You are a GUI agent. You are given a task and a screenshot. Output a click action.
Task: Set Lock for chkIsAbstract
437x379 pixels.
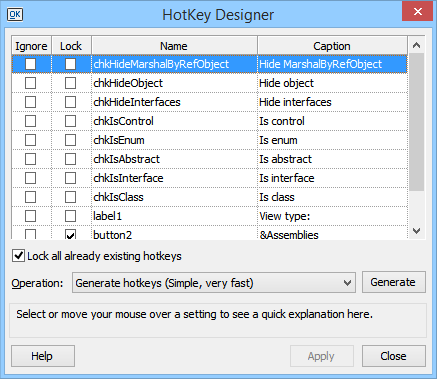click(70, 159)
